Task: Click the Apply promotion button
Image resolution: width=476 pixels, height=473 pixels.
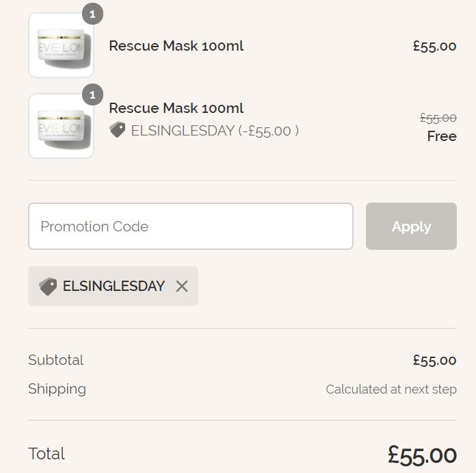Action: point(411,227)
